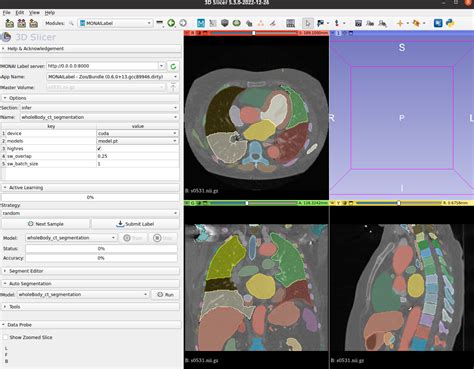The height and width of the screenshot is (369, 474).
Task: Click the red slice offset slider
Action: point(254,33)
